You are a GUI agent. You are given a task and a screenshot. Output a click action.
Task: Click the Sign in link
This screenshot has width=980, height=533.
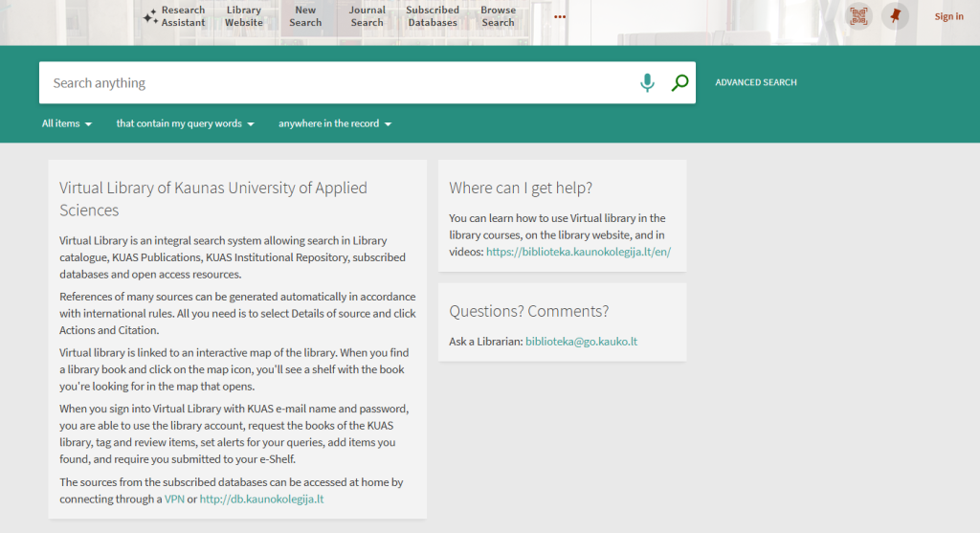(x=948, y=16)
